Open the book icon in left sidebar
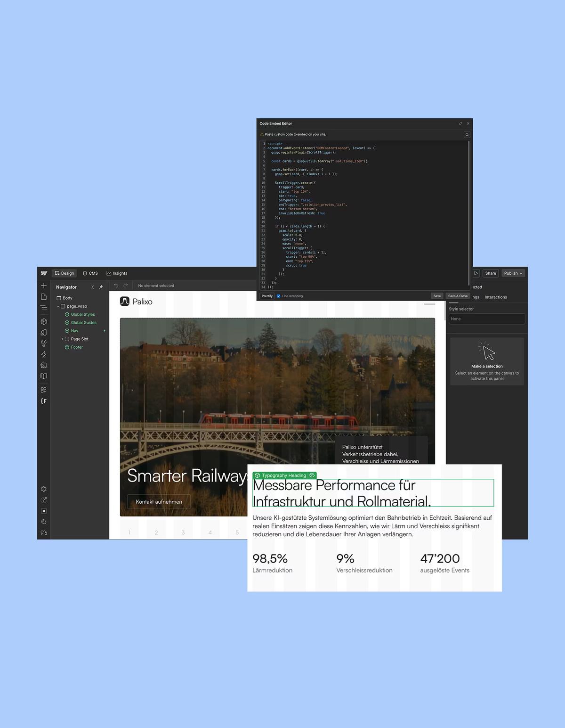Screen dimensions: 565x728 pos(44,376)
